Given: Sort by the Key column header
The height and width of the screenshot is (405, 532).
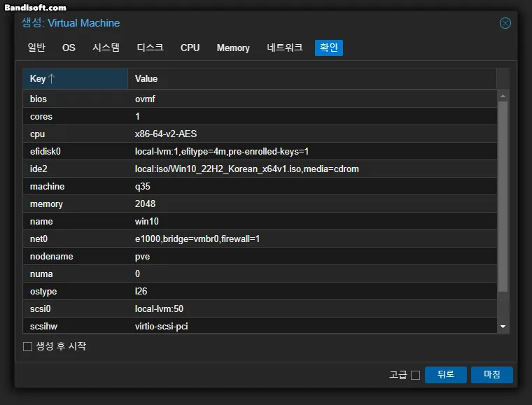Looking at the screenshot, I should point(75,78).
